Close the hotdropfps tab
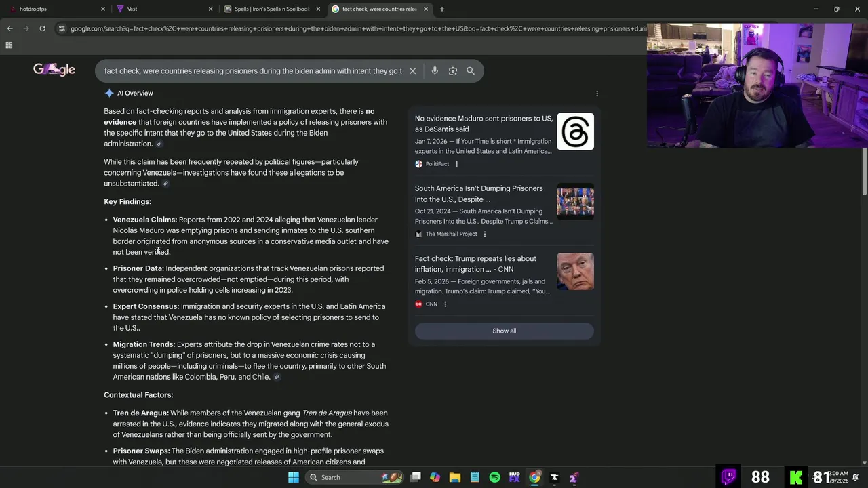Viewport: 868px width, 488px height. click(x=103, y=9)
